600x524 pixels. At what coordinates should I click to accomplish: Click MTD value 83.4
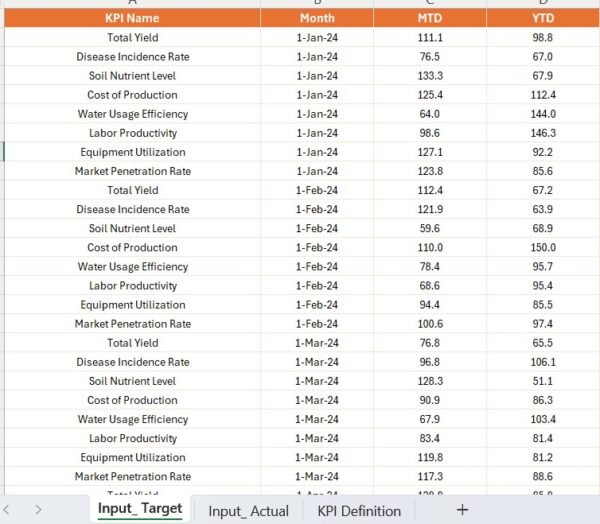tap(430, 438)
